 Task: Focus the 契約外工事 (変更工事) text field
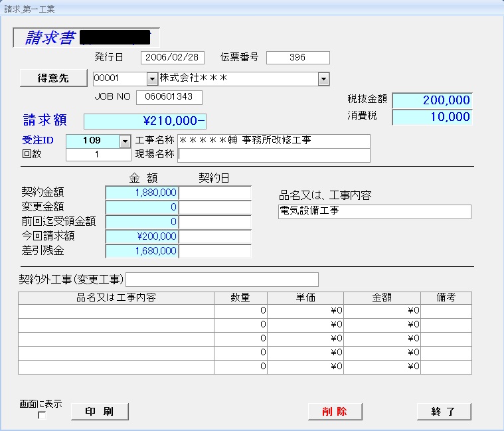222,279
